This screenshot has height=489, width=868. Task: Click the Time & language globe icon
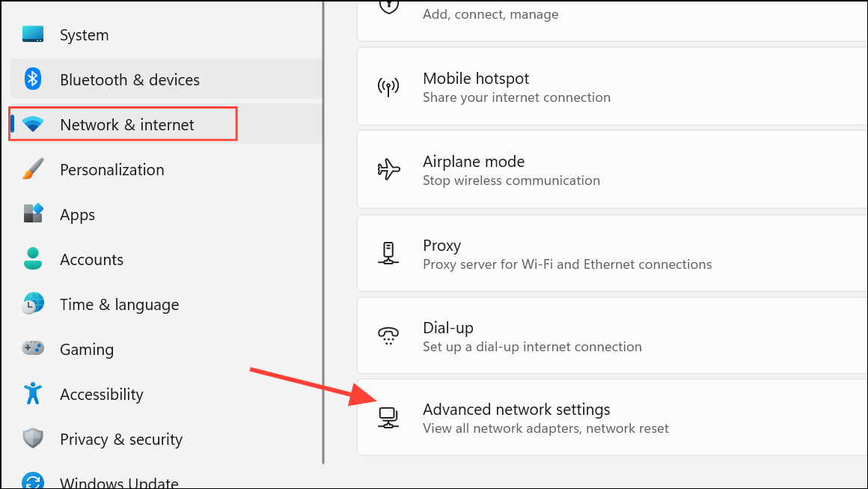pyautogui.click(x=33, y=303)
